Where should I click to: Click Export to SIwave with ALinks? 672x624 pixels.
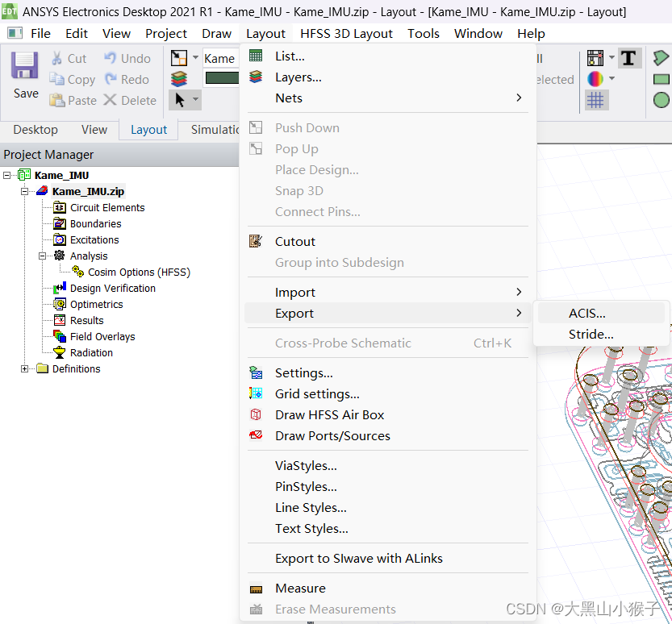(x=388, y=559)
